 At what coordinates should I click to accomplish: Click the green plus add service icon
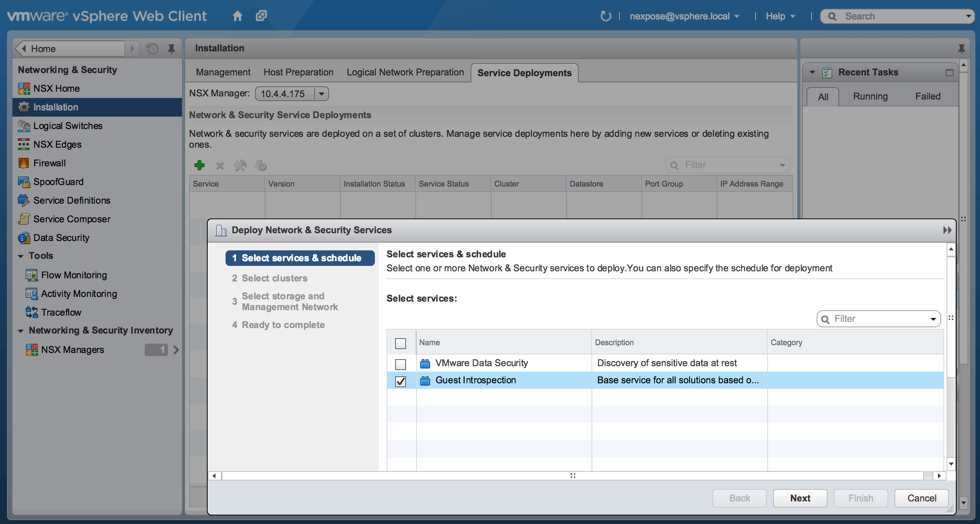point(199,166)
